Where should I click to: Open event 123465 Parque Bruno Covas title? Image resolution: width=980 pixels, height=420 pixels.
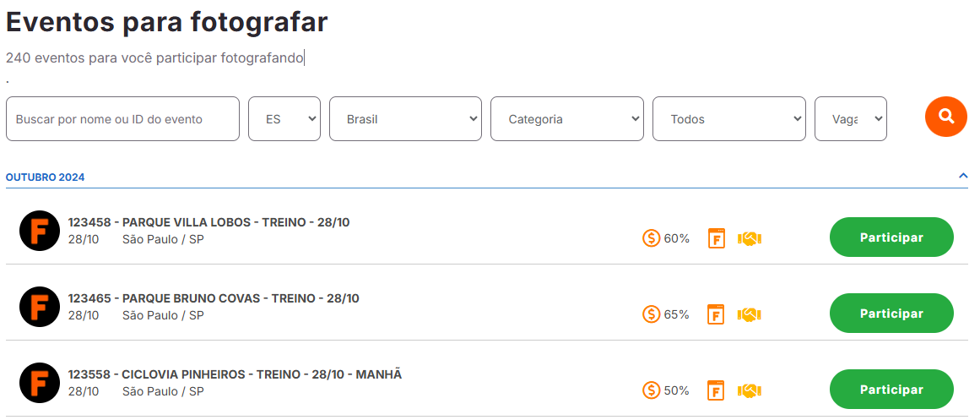point(214,298)
